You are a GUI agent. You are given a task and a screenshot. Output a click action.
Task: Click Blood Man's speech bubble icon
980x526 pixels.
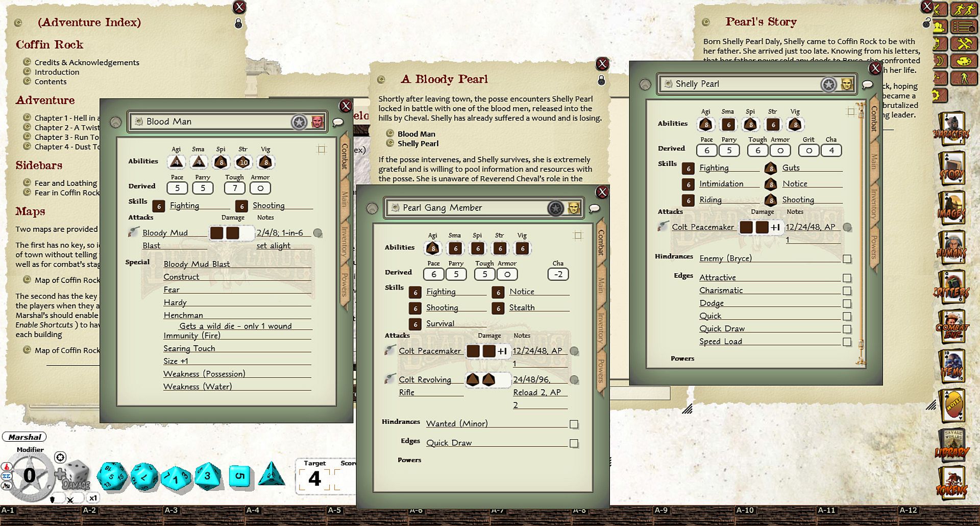[x=338, y=122]
